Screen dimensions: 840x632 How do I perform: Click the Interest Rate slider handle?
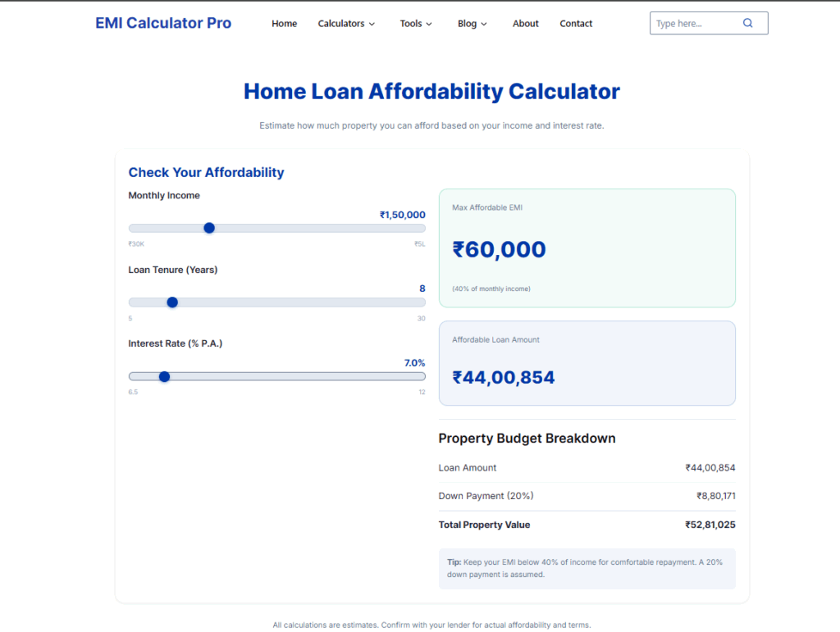tap(164, 376)
